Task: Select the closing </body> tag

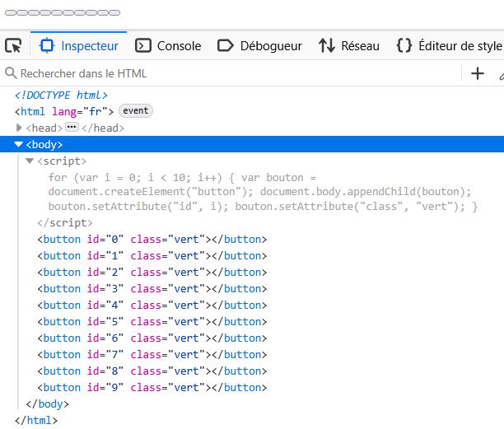Action: click(47, 404)
